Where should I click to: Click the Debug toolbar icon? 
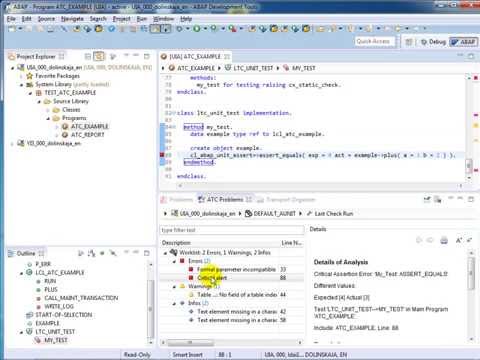click(179, 29)
